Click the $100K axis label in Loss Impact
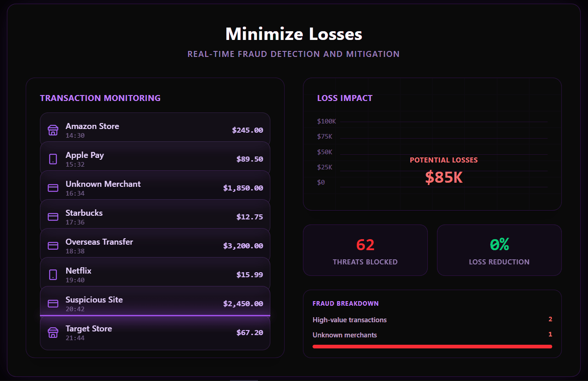Screen dimensions: 588x381 (326, 122)
